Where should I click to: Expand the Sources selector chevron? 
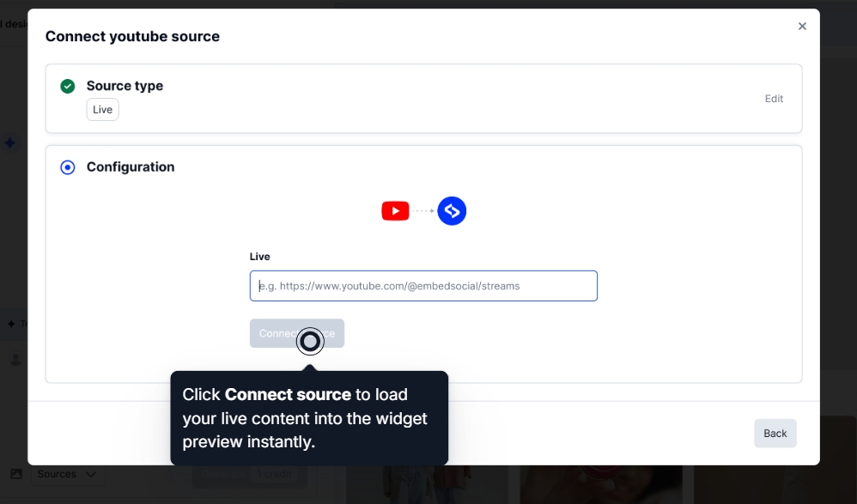tap(90, 474)
